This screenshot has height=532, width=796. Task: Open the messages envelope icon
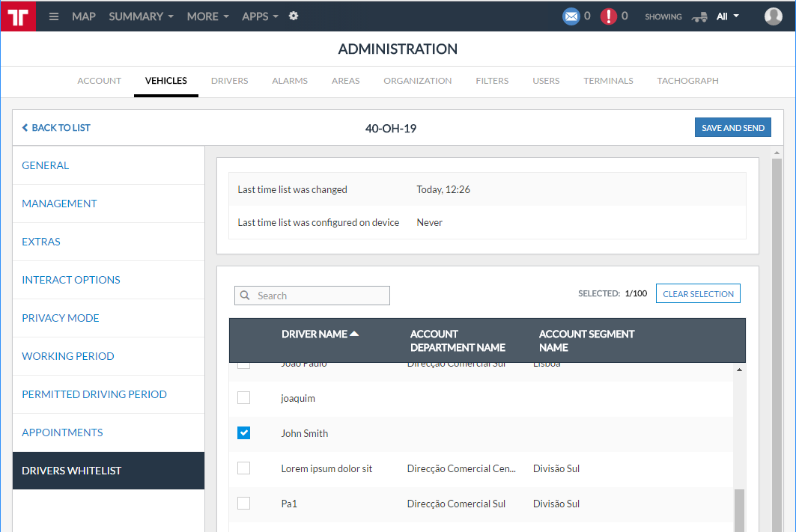(x=571, y=16)
